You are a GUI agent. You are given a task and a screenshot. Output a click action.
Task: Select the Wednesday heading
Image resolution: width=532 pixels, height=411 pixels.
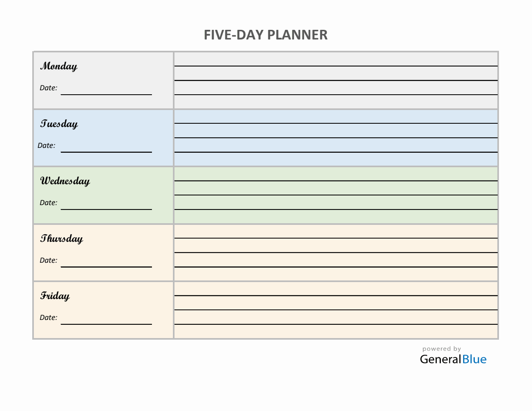pyautogui.click(x=65, y=181)
